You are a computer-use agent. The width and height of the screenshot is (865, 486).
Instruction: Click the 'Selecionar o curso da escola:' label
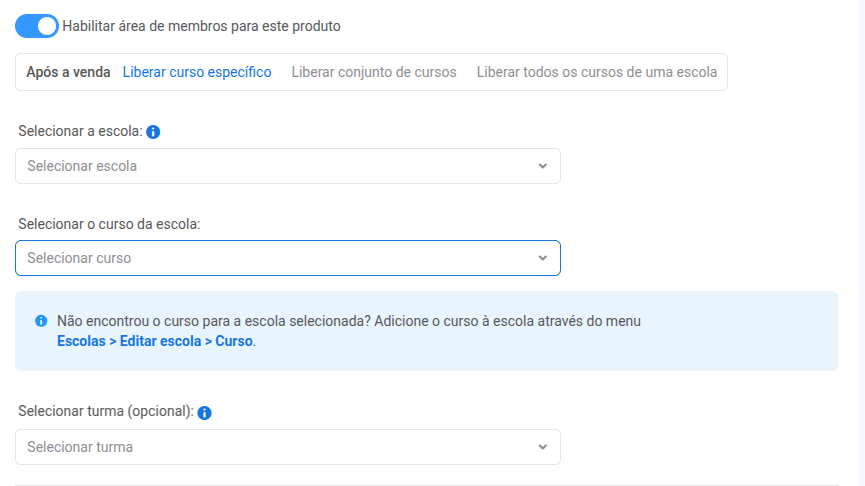pyautogui.click(x=109, y=224)
